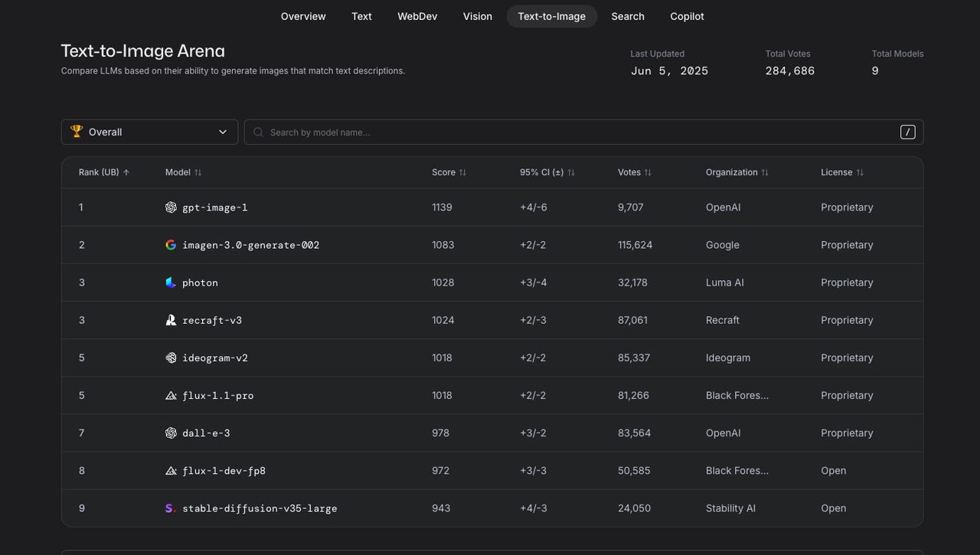Screen dimensions: 980x555
Task: Click the total votes value 284,686
Action: [x=790, y=71]
